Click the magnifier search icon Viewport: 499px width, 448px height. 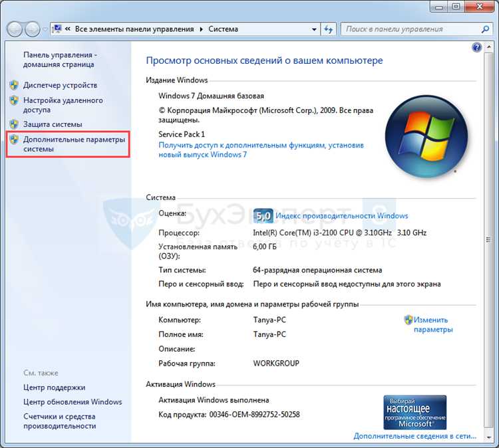(x=485, y=29)
